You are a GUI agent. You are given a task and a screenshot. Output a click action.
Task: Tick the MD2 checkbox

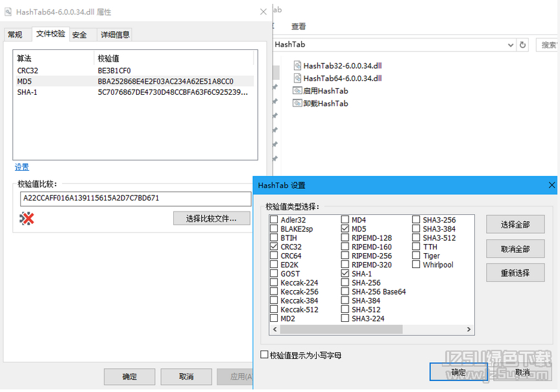pos(274,318)
